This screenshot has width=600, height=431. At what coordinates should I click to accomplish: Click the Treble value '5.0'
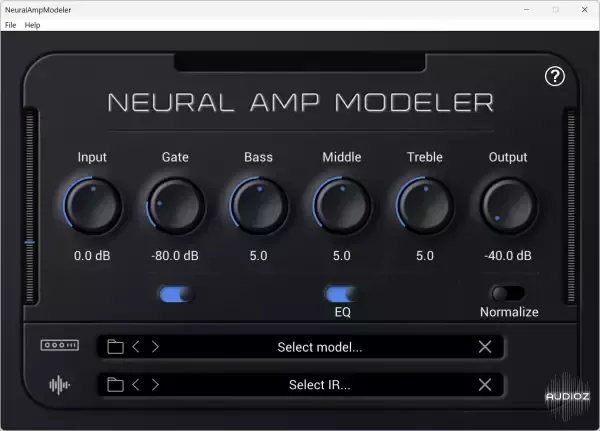[x=425, y=256]
